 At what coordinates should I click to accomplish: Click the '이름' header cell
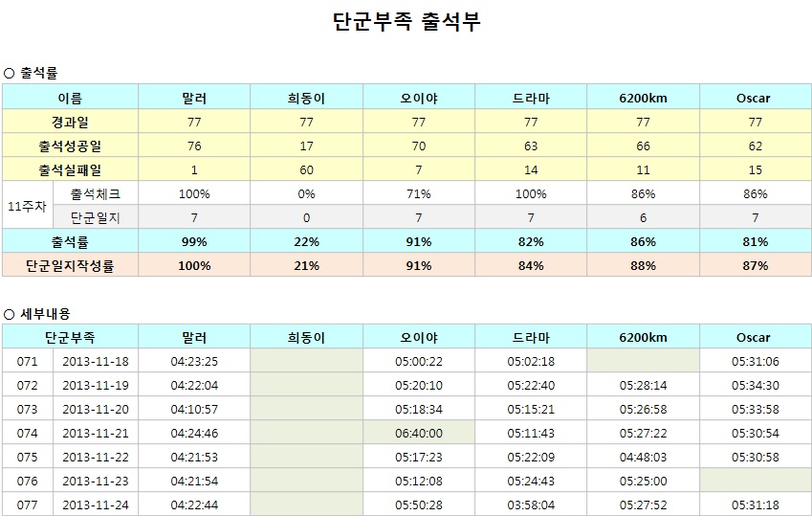[x=70, y=98]
